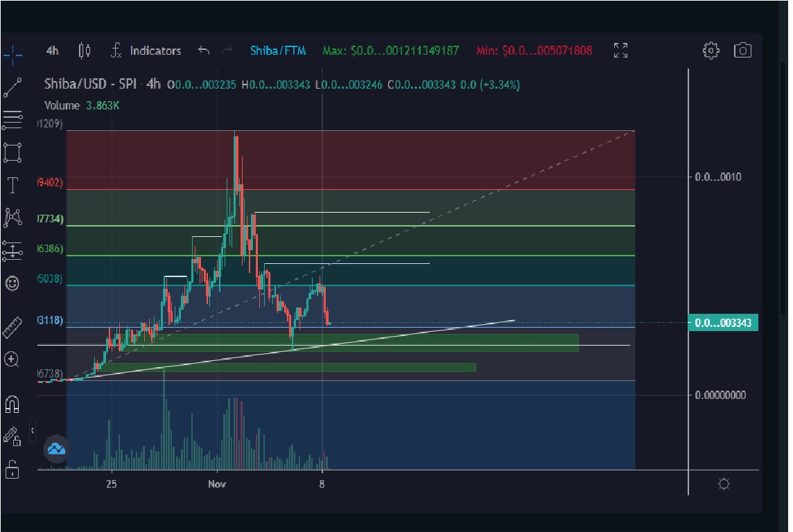Open the emoji icons tool
Screen dimensions: 793x532
tap(12, 283)
